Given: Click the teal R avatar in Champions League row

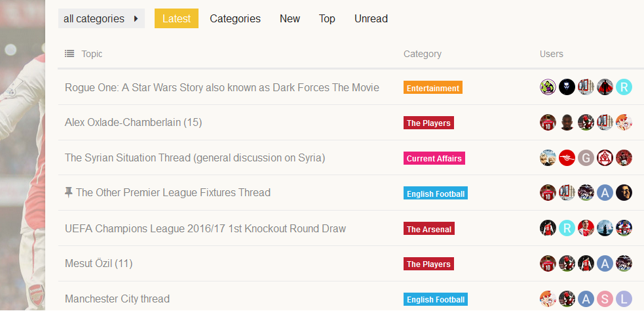Looking at the screenshot, I should 567,228.
